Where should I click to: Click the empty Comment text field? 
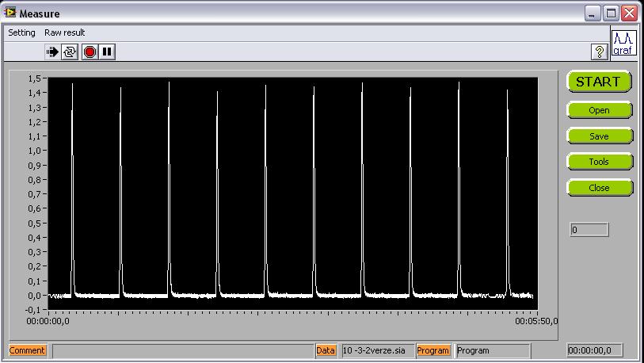[182, 350]
